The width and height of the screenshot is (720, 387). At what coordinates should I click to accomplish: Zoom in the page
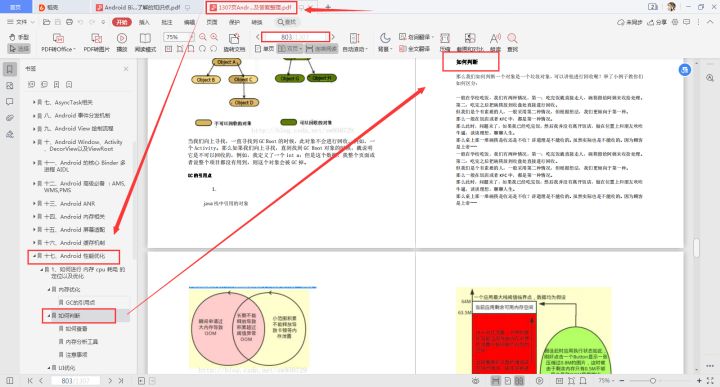(x=214, y=37)
